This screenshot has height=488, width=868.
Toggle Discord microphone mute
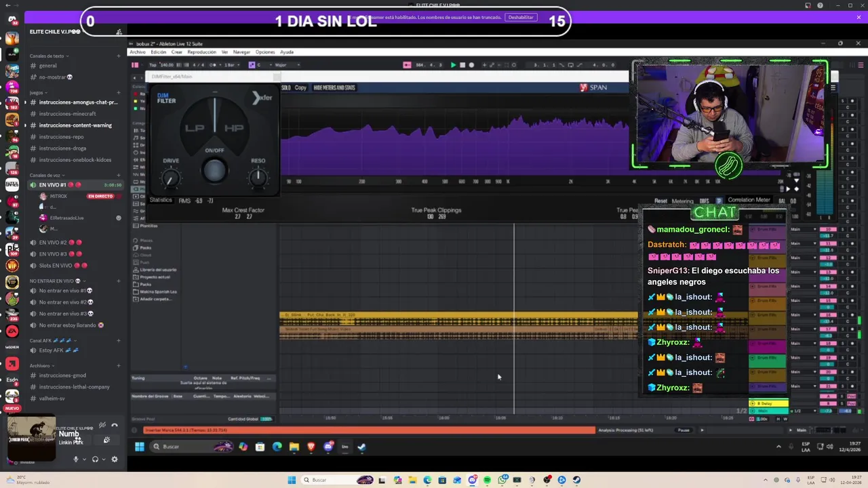pyautogui.click(x=76, y=460)
